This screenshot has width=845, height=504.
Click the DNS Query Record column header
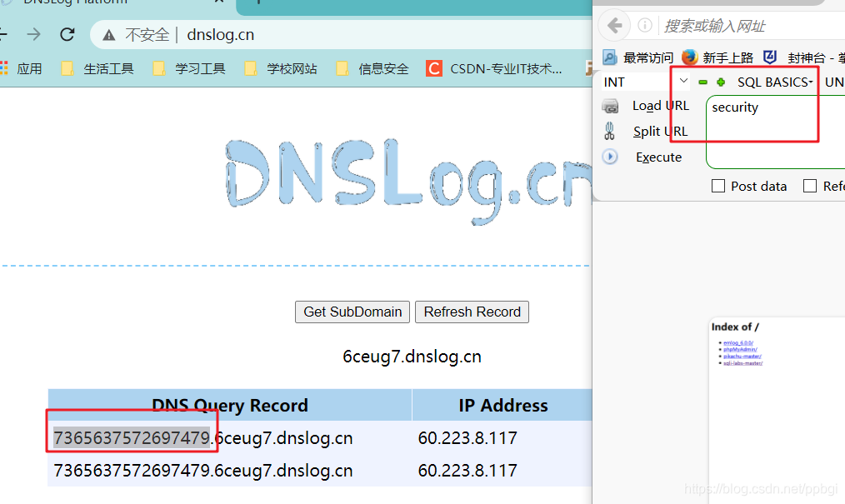click(230, 405)
